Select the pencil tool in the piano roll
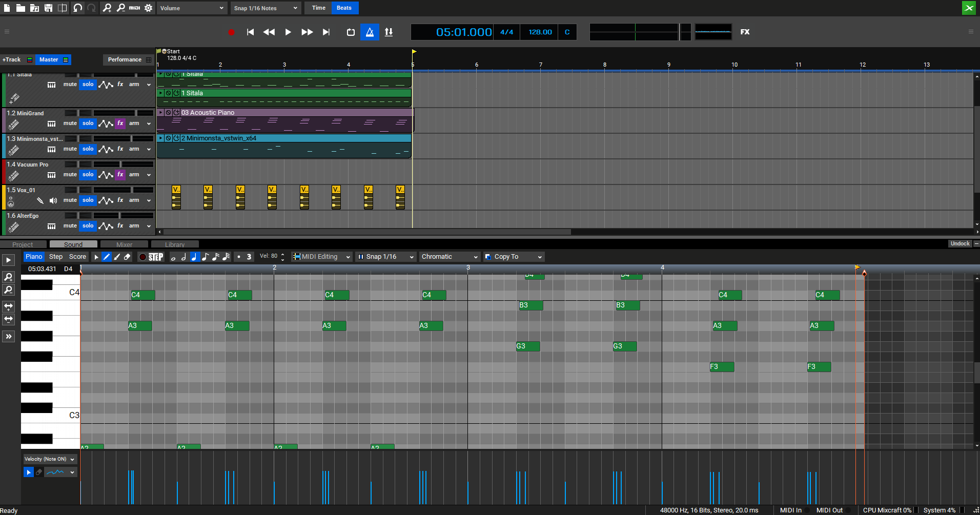The height and width of the screenshot is (515, 980). tap(107, 257)
